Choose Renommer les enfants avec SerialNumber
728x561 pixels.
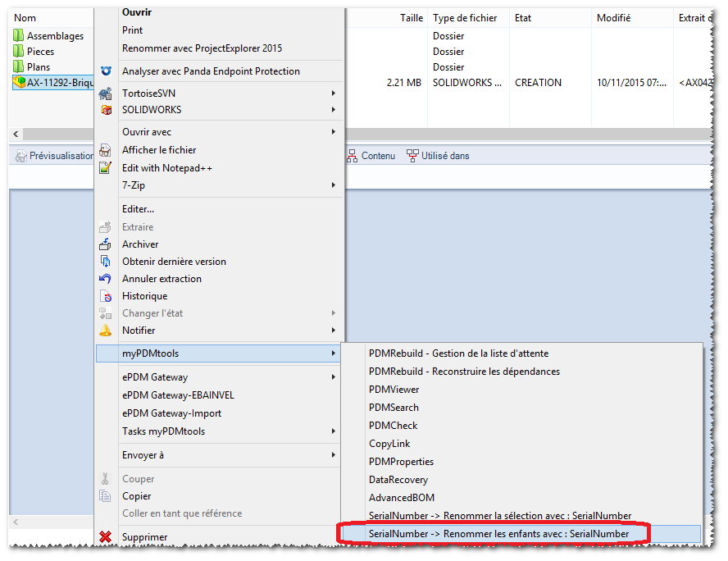click(498, 534)
